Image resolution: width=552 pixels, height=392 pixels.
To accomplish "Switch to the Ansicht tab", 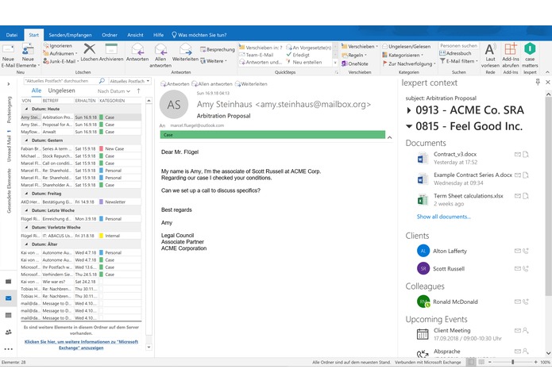I will pos(135,35).
